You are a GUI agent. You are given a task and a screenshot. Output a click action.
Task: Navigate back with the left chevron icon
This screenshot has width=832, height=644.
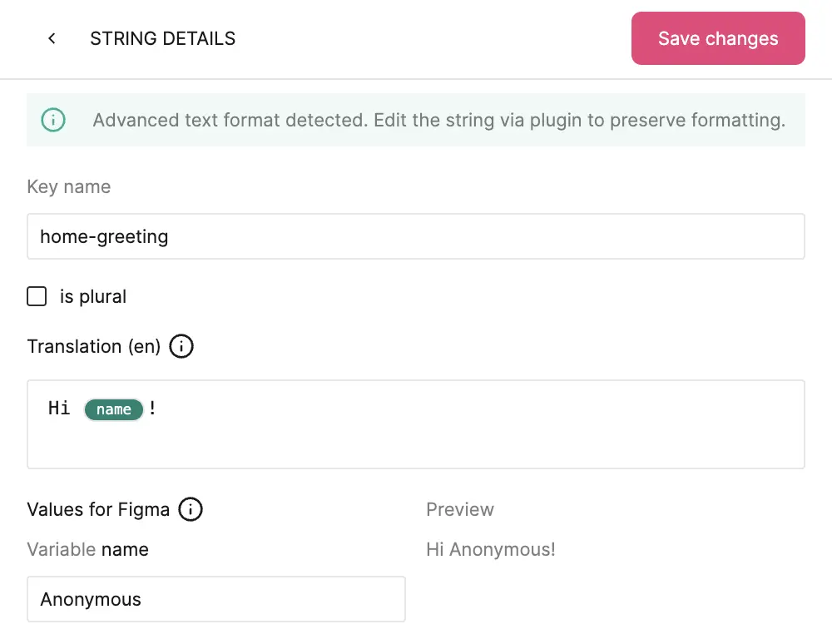click(x=52, y=38)
